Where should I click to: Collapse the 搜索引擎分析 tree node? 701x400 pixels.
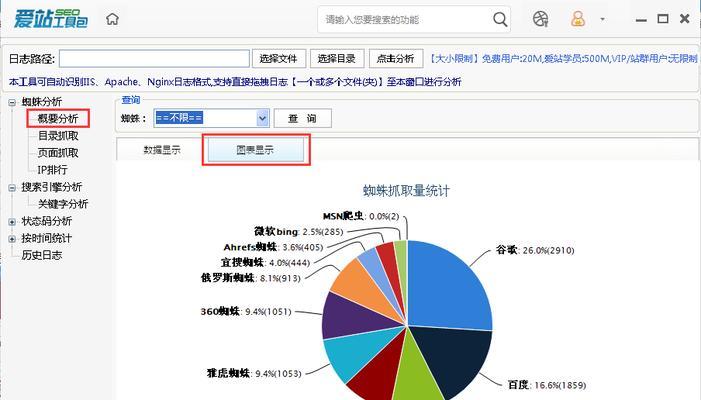(12, 188)
